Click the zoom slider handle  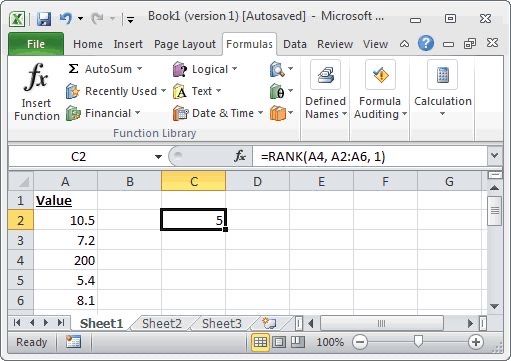[418, 341]
